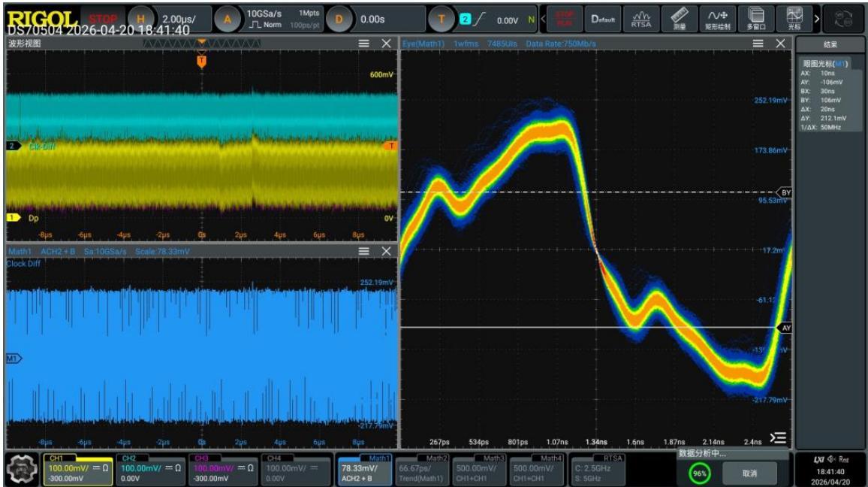Click the 取消 cancel button
Screen dimensions: 868x487
pos(749,473)
